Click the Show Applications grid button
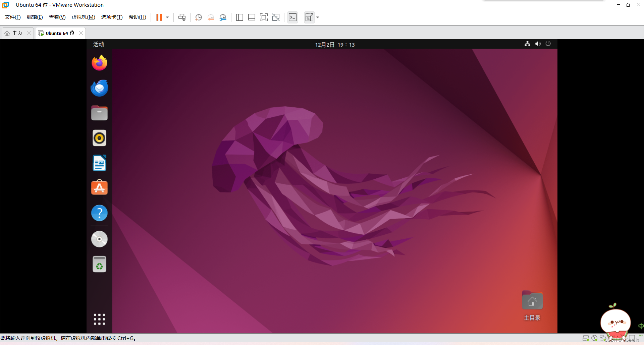The width and height of the screenshot is (644, 345). point(99,319)
